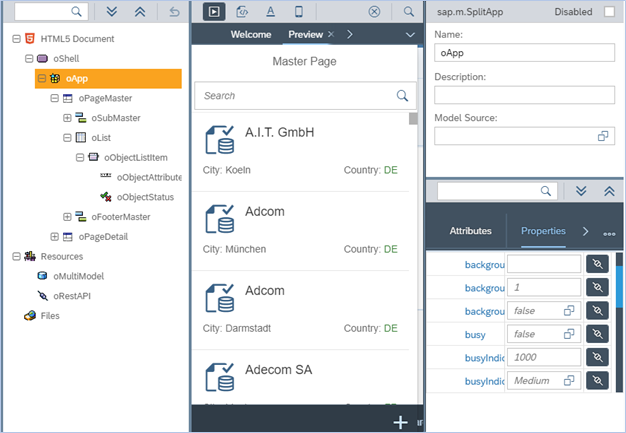Open the code view icon
This screenshot has height=433, width=626.
[242, 11]
